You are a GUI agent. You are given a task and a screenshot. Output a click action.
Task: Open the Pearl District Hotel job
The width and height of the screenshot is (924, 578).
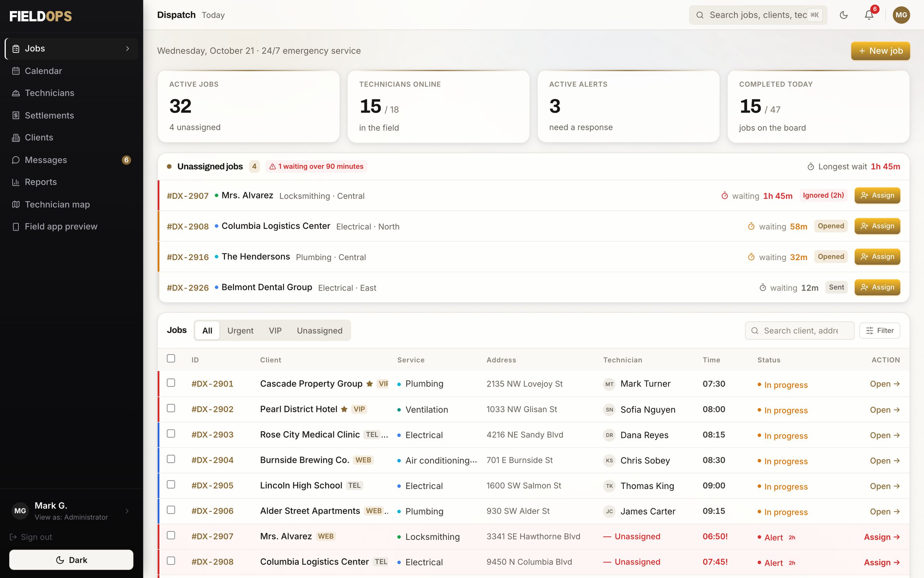click(x=885, y=410)
